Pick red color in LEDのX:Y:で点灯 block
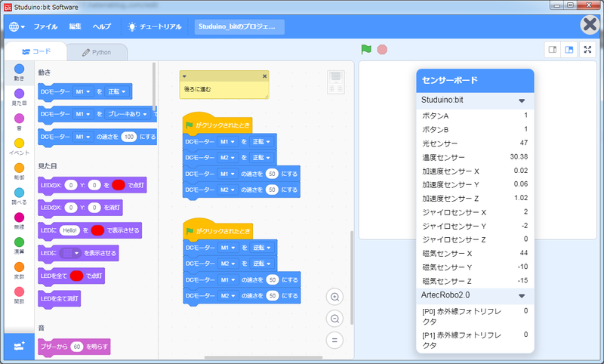604x364 pixels. click(119, 185)
